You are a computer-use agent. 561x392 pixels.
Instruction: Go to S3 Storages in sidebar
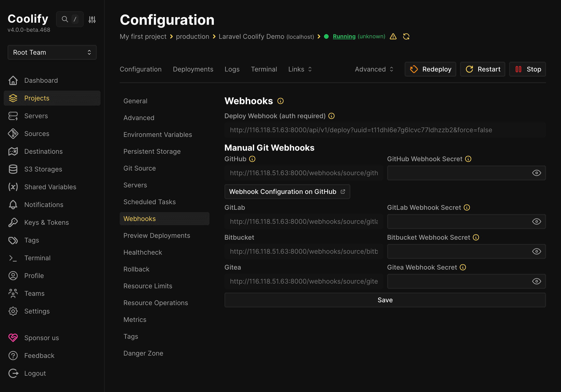pos(43,169)
